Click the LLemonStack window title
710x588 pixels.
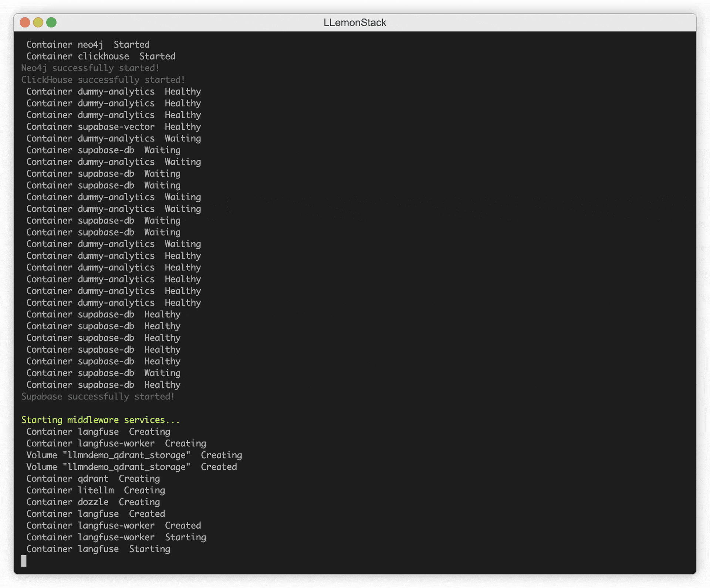pyautogui.click(x=355, y=23)
